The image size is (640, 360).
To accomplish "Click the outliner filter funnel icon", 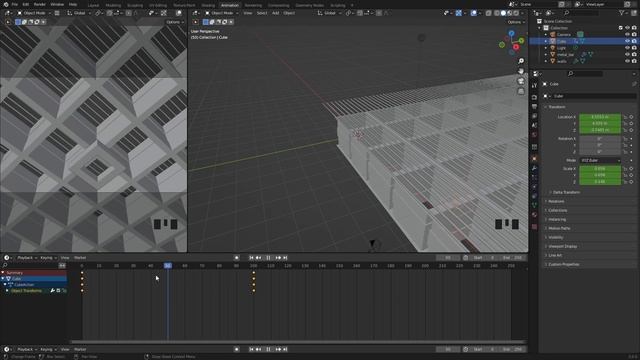I will 622,13.
